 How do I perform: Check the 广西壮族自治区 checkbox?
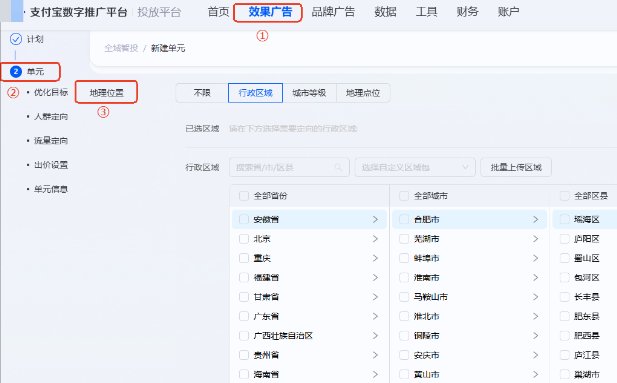244,336
